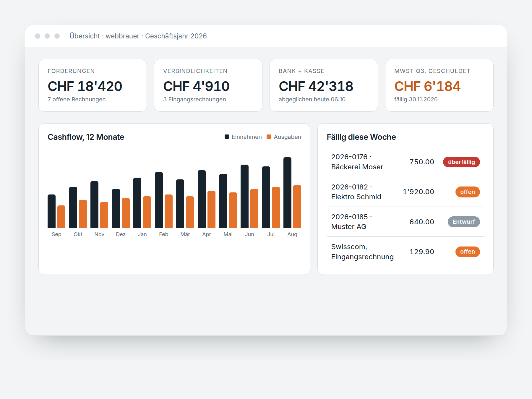Select the September Ausgaben bar
This screenshot has width=532, height=399.
[x=61, y=217]
